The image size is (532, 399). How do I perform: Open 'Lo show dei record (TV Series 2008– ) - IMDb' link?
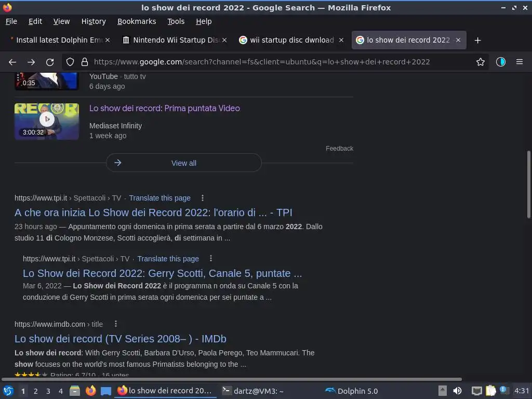point(121,339)
